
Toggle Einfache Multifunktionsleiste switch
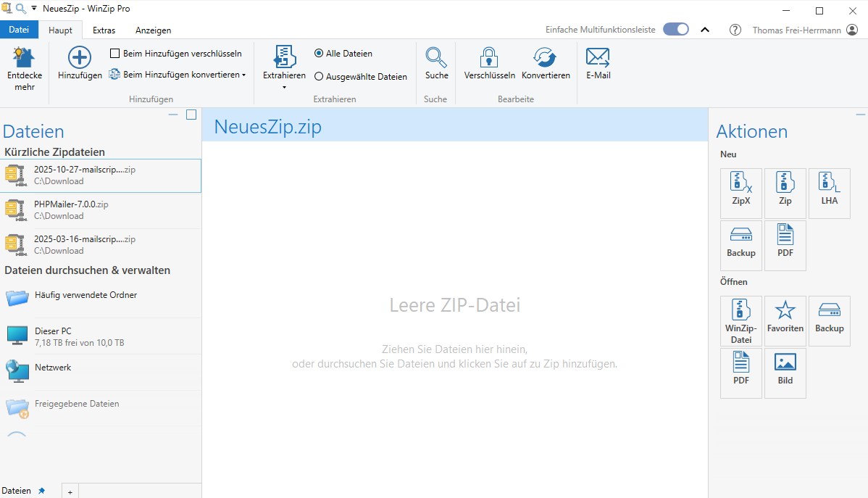[x=675, y=30]
